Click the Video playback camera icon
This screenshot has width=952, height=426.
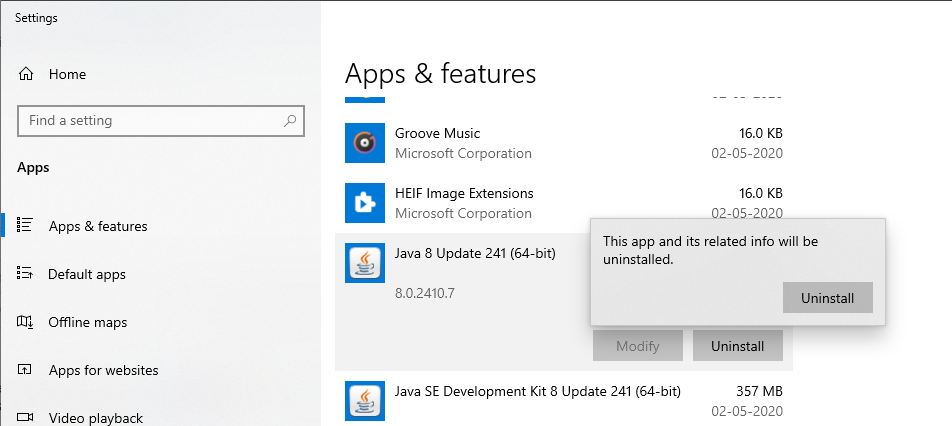(25, 417)
